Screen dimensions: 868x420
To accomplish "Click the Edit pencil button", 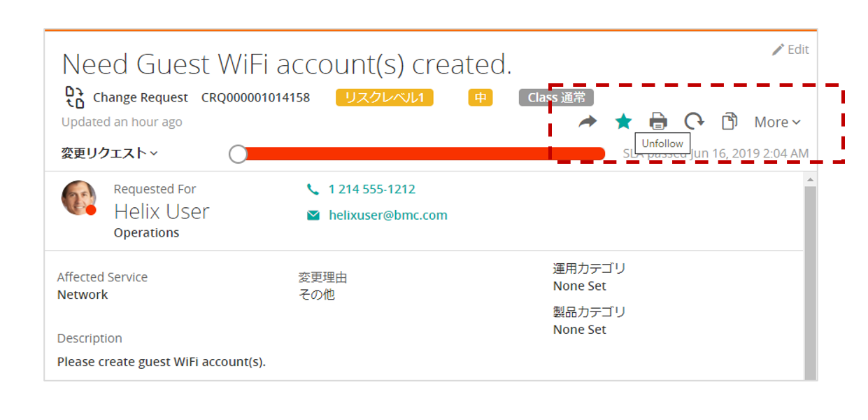I will click(x=790, y=50).
